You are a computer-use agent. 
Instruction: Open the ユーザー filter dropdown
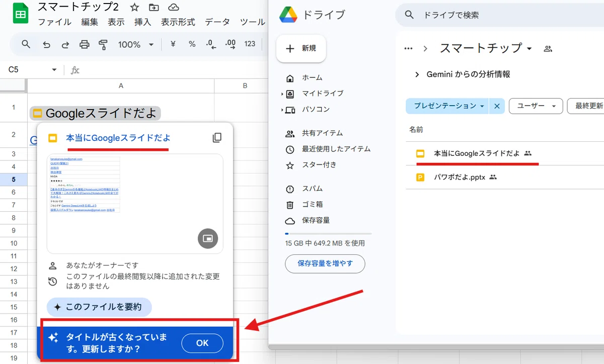536,106
